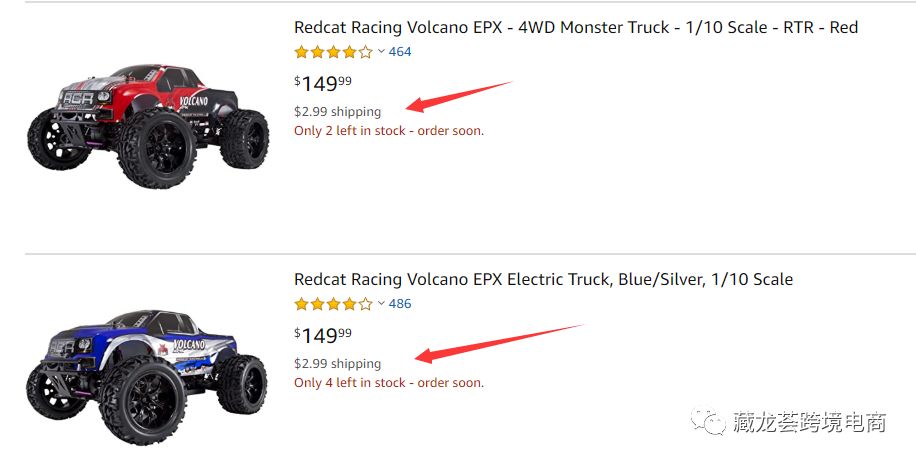Click the $149.99 price of the blue/silver truck

pyautogui.click(x=323, y=335)
